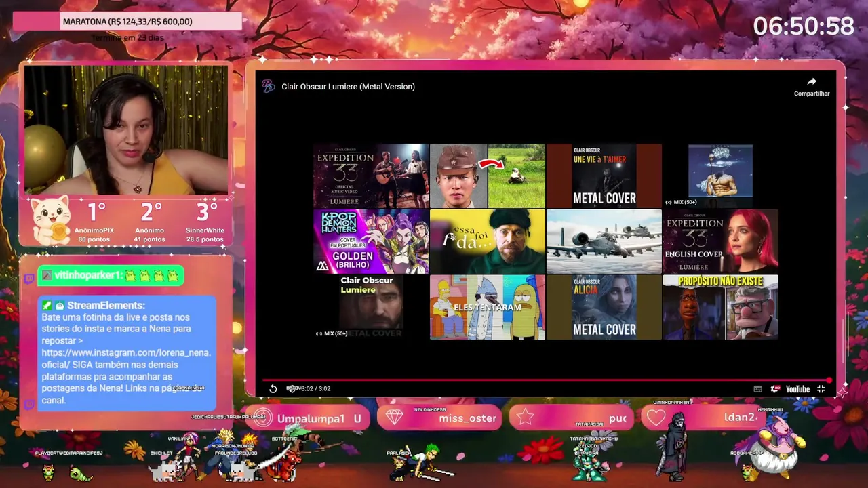Image resolution: width=868 pixels, height=488 pixels.
Task: Click the diamond icon beside miss_oster
Action: click(x=394, y=418)
